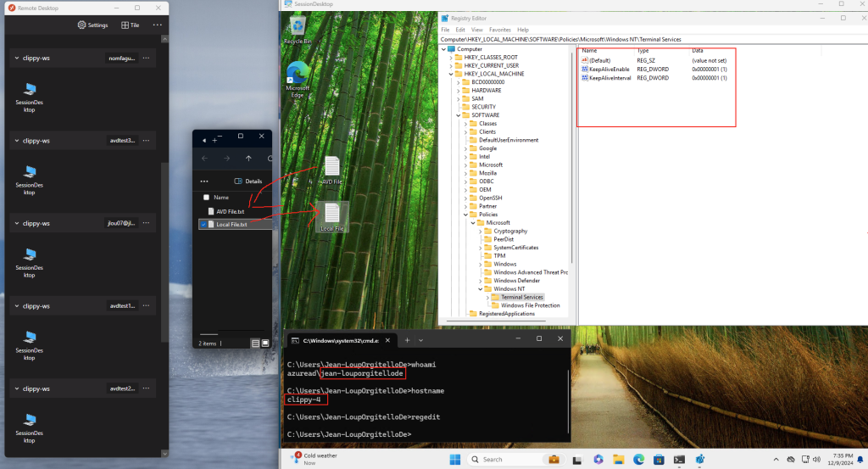Toggle the Details pane in File Explorer
The height and width of the screenshot is (469, 868).
point(248,181)
